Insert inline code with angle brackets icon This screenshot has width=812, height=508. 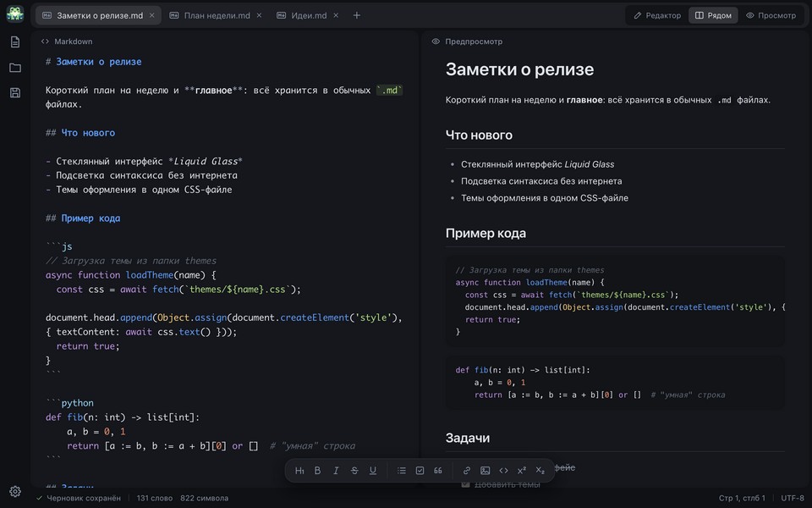[x=503, y=471]
